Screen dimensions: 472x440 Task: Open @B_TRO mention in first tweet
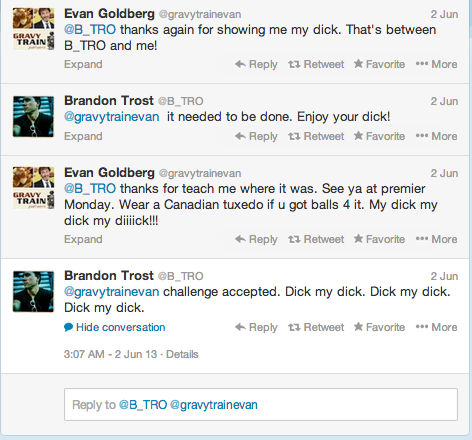click(90, 30)
